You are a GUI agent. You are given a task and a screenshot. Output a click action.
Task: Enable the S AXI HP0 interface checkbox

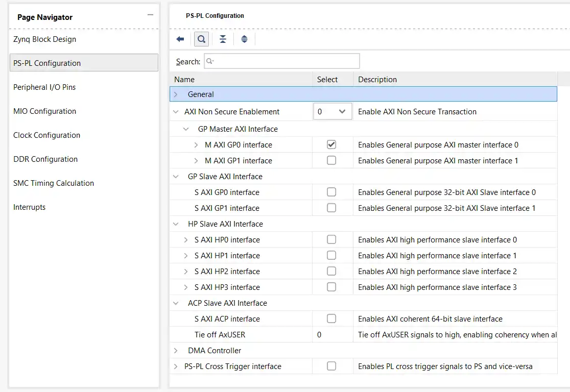click(x=331, y=240)
